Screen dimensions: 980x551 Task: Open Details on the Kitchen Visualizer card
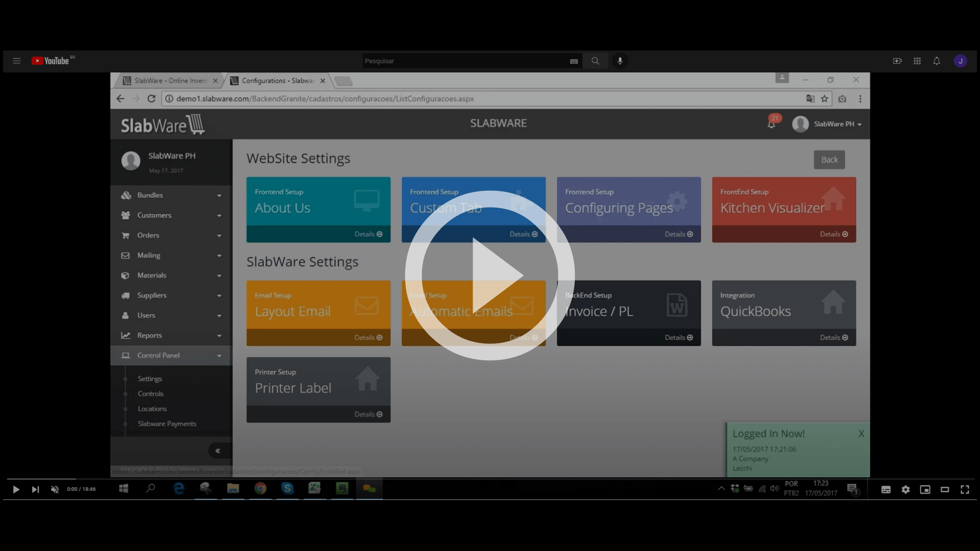point(834,234)
